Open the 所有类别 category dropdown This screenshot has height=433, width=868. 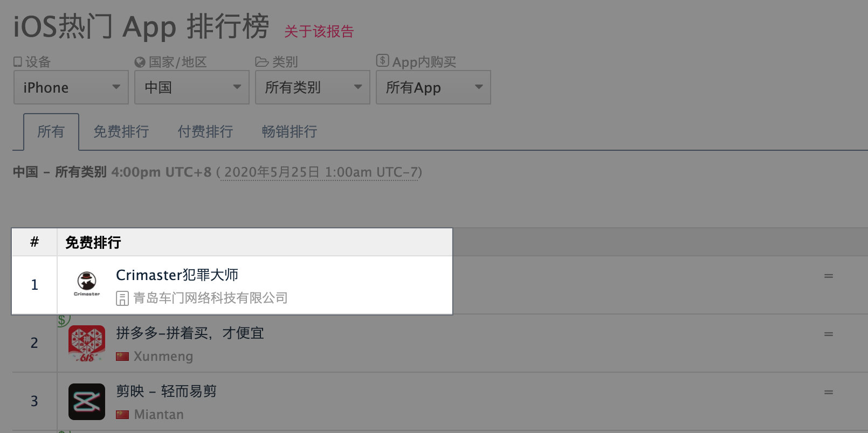tap(313, 87)
